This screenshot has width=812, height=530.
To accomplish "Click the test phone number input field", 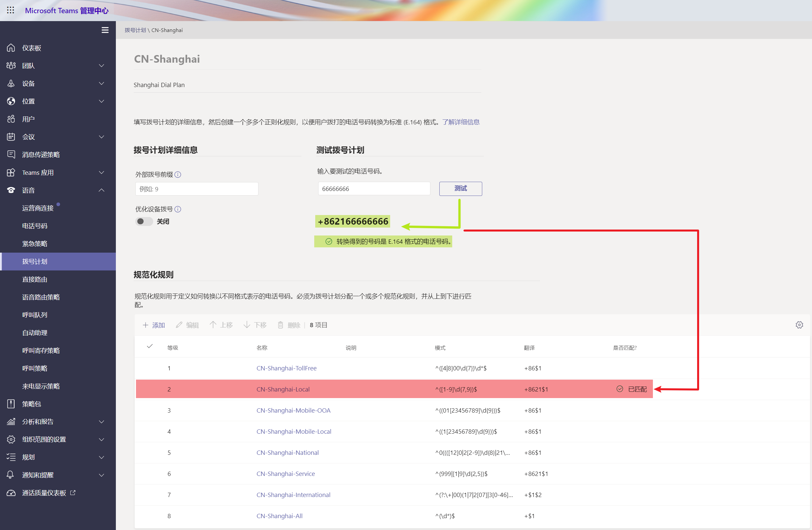I will (374, 188).
